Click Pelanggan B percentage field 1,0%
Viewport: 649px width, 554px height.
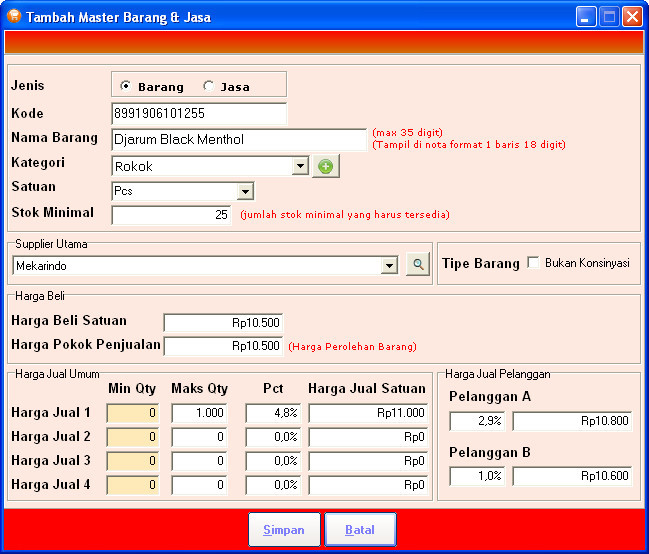(477, 476)
